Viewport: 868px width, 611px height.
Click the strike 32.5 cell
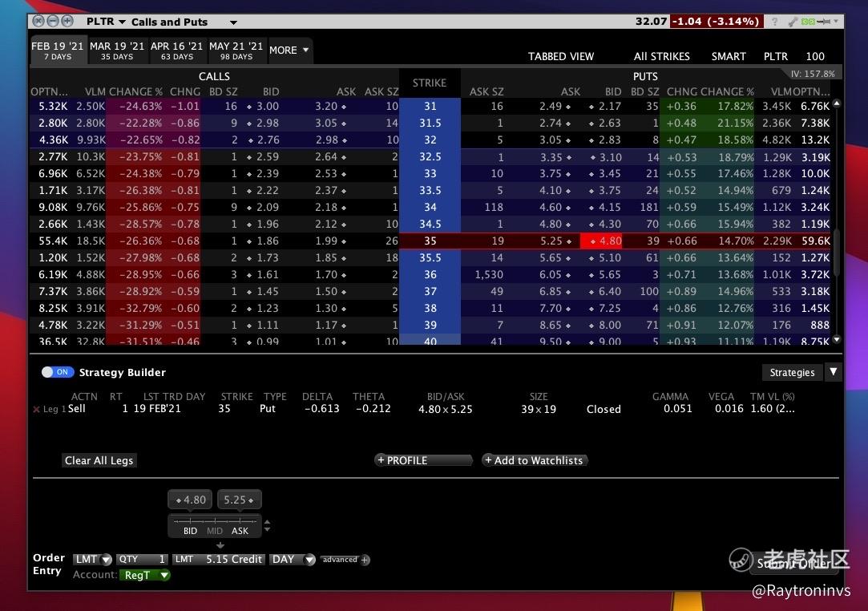click(x=430, y=157)
